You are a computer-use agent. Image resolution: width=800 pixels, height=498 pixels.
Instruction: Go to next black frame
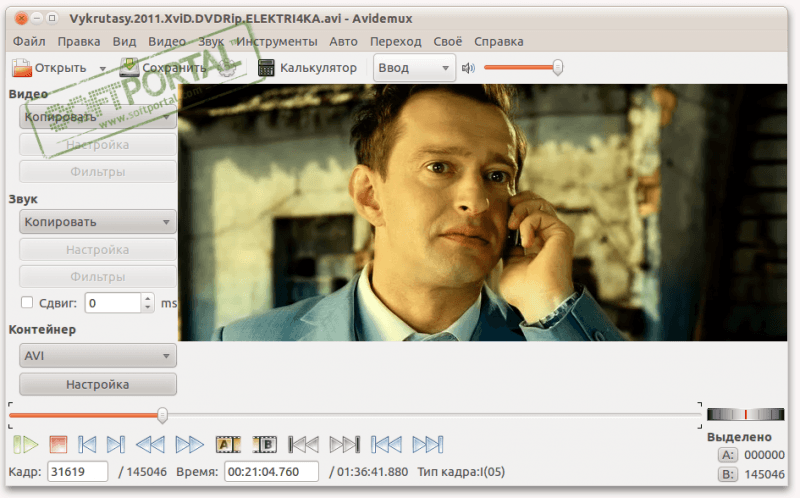click(x=345, y=444)
